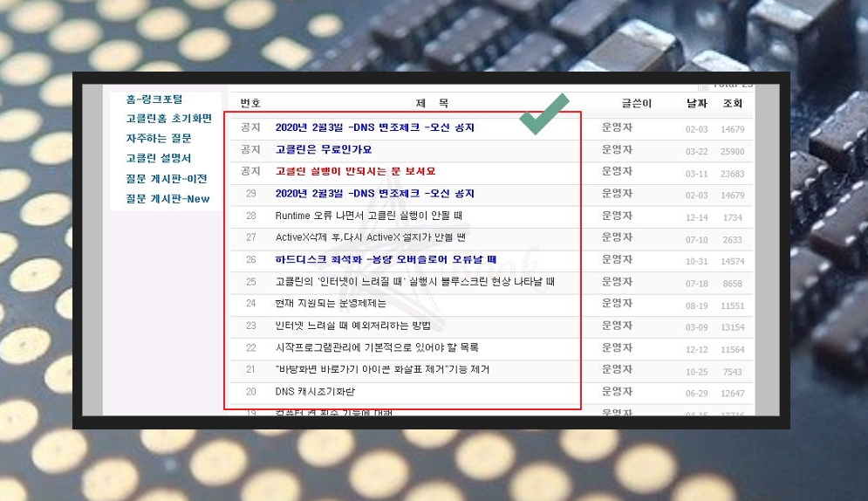Click the view count 13154
The image size is (868, 501).
coord(733,327)
